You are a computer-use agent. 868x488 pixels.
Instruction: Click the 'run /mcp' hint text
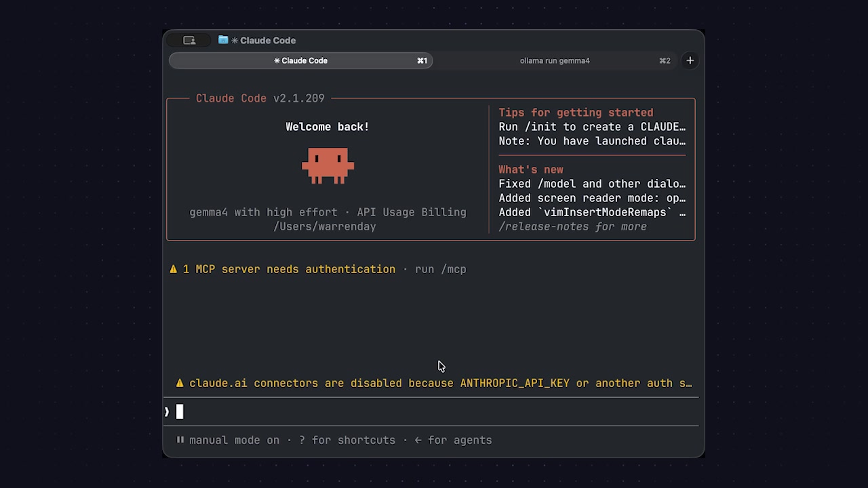pyautogui.click(x=441, y=269)
